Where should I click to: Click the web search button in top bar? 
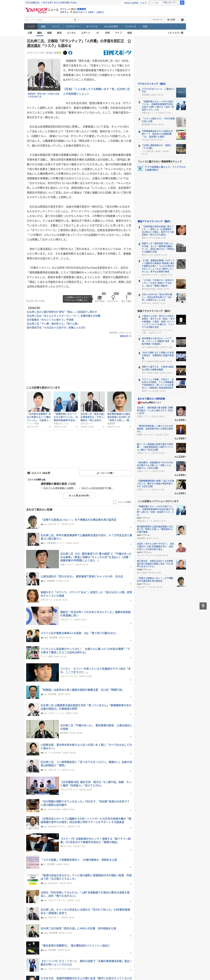[182, 3]
